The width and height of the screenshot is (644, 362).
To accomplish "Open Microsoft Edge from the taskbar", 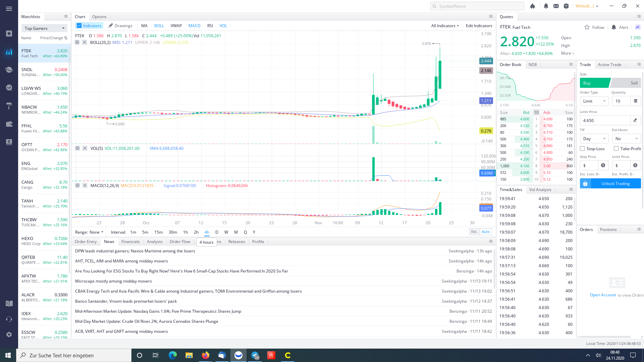I will click(x=173, y=355).
